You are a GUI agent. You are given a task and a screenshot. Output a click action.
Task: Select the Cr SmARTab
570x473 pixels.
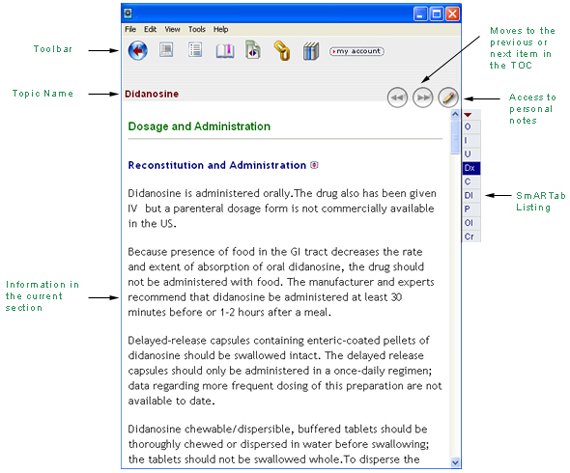[x=471, y=236]
